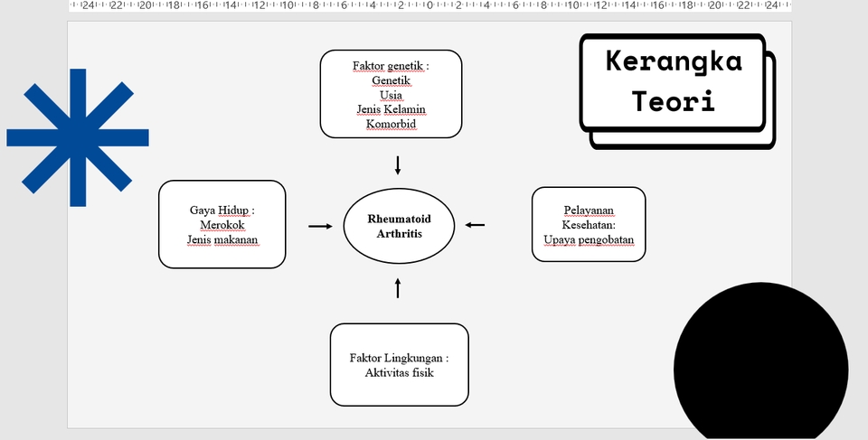Click the Jenis Kelamin line
868x440 pixels.
(391, 109)
